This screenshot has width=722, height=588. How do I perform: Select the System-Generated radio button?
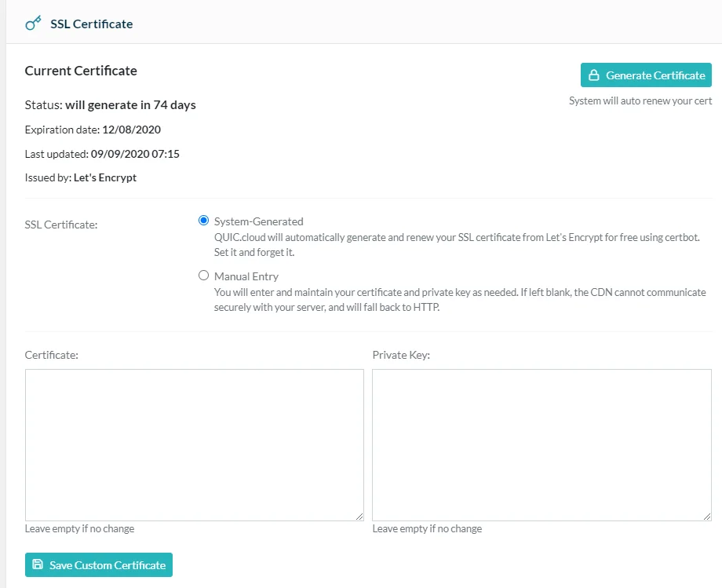203,221
